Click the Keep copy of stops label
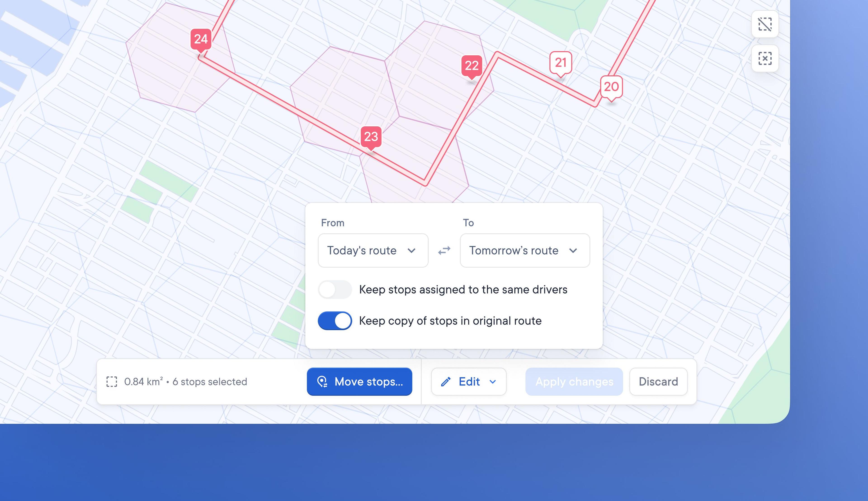 pyautogui.click(x=450, y=321)
